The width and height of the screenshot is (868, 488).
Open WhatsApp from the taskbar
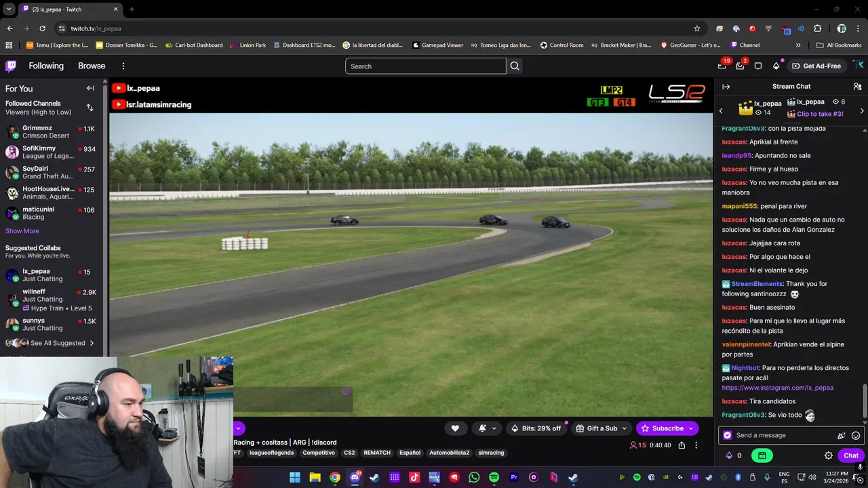click(474, 478)
